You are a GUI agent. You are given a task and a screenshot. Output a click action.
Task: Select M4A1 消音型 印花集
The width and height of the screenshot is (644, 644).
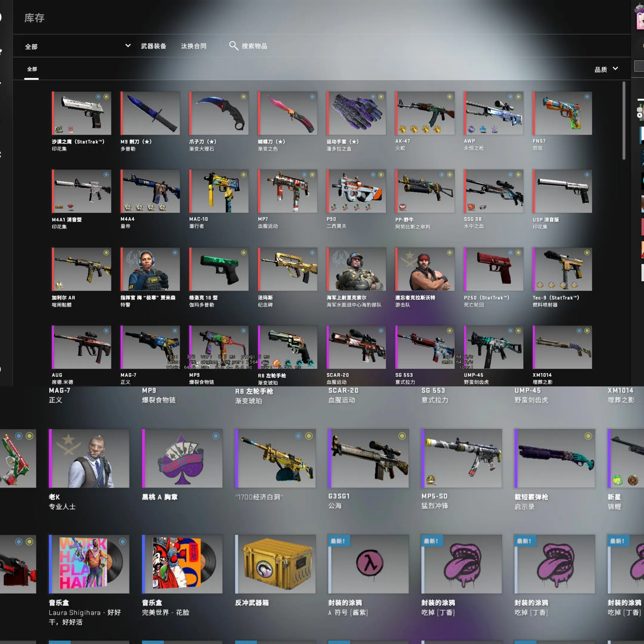tap(82, 191)
